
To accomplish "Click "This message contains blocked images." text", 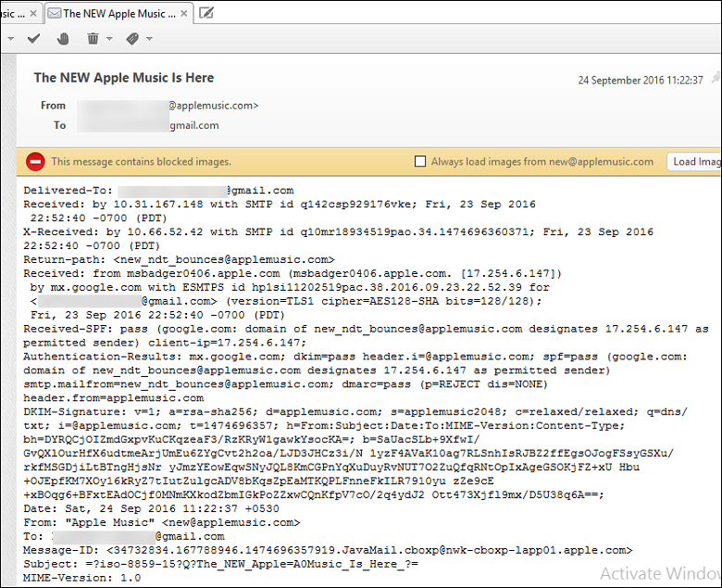I will pos(141,162).
